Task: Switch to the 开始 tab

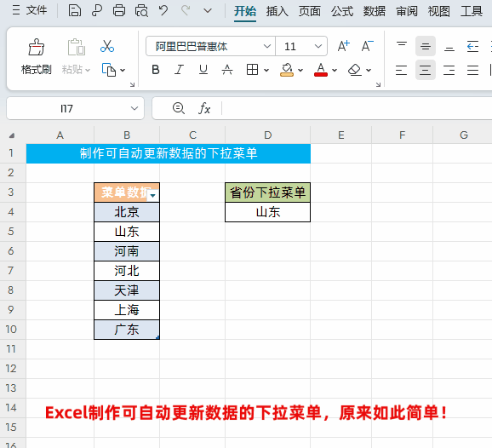Action: coord(245,11)
